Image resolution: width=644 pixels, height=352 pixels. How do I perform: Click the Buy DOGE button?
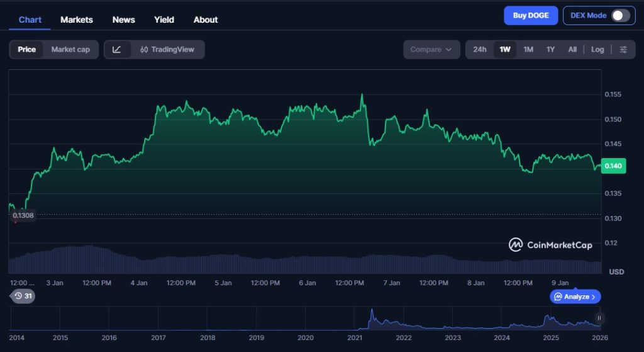coord(531,16)
